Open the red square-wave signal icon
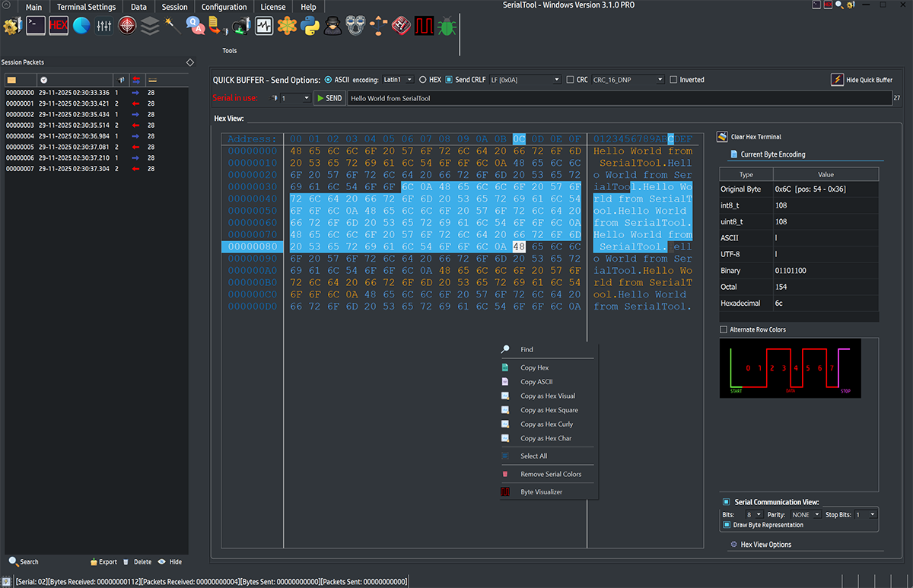The height and width of the screenshot is (588, 913). point(424,26)
